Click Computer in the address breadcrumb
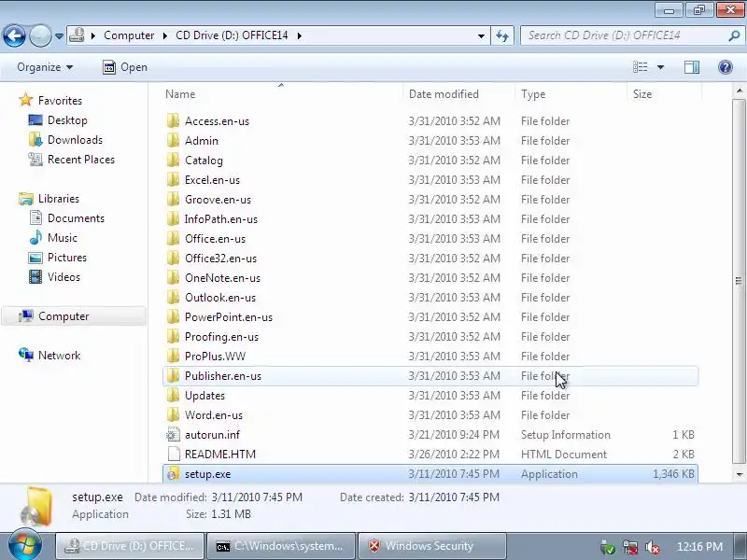This screenshot has width=747, height=560. [129, 35]
